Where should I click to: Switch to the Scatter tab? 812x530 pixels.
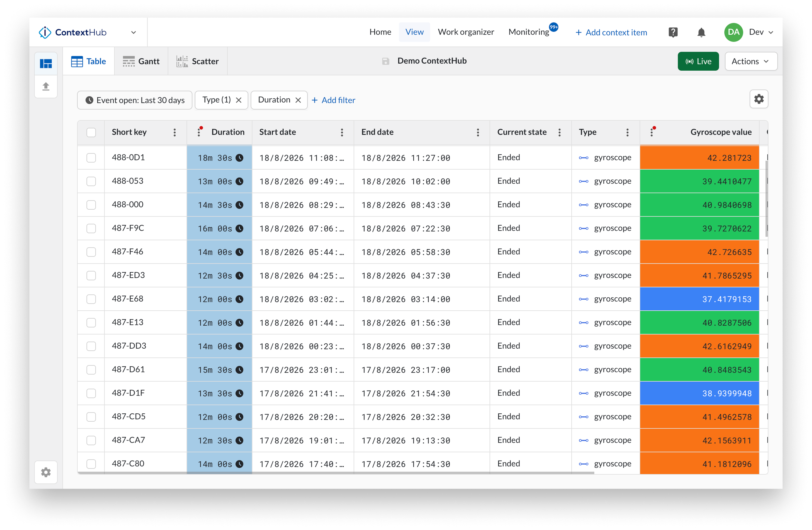click(197, 62)
